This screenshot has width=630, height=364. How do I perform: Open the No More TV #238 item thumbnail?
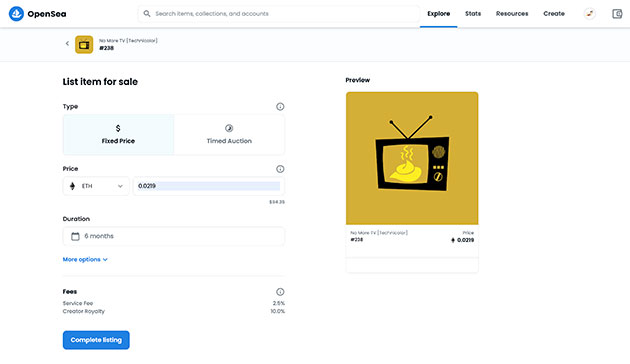84,45
